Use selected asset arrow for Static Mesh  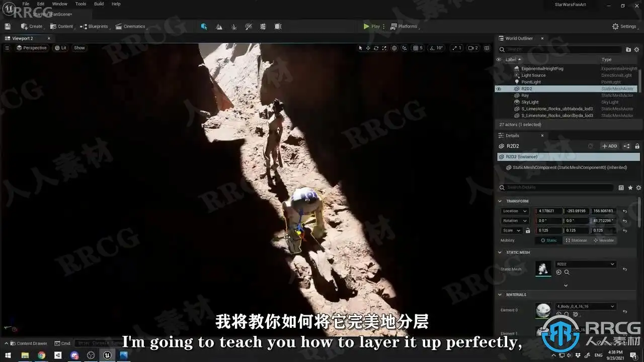click(x=558, y=272)
